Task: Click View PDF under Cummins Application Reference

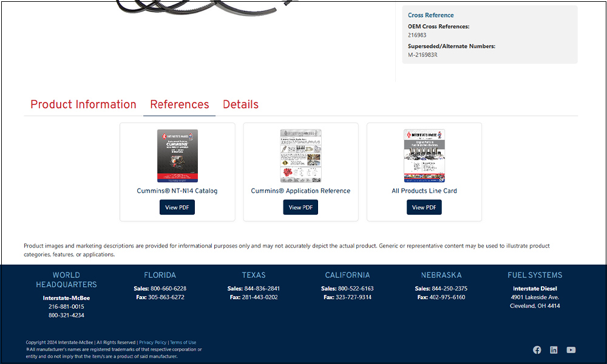Action: [300, 207]
